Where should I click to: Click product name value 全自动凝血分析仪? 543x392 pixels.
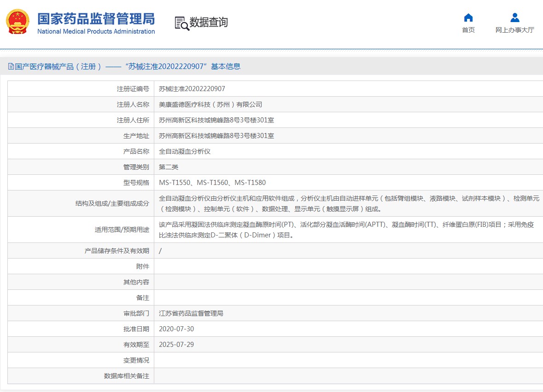[x=184, y=151]
